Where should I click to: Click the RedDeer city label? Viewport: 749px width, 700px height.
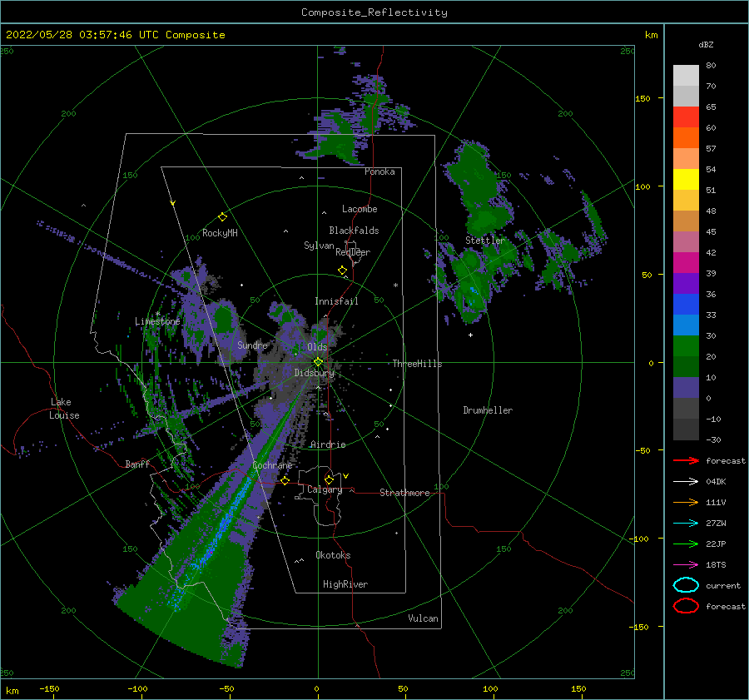coord(353,252)
